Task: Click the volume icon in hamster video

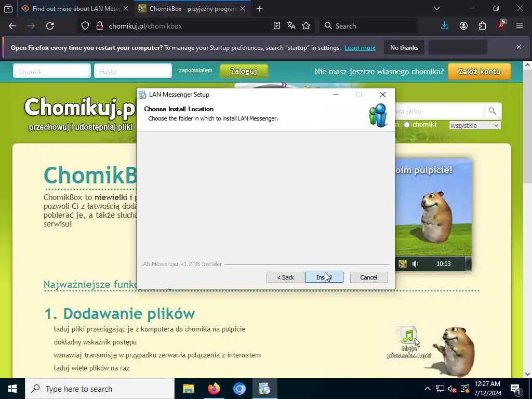Action: [x=415, y=263]
